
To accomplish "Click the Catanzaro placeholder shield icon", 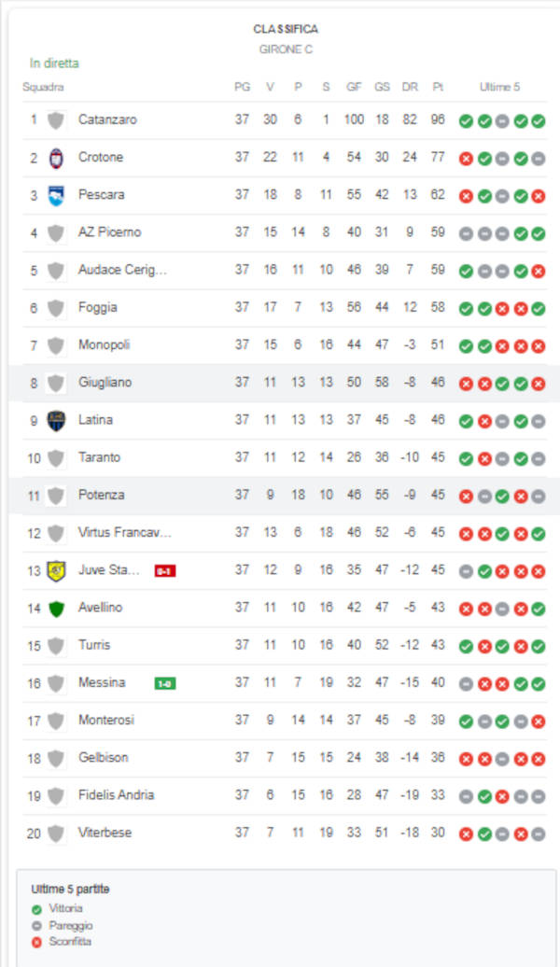I will [x=56, y=120].
